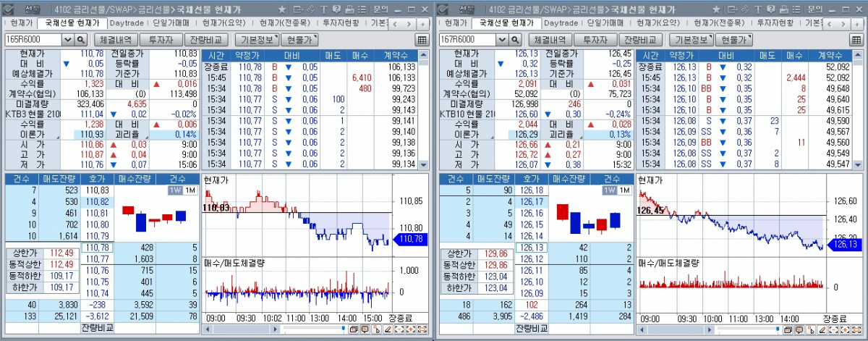This screenshot has width=868, height=341.
Task: Switch to 단일가매매 tab in left window
Action: coord(172,23)
